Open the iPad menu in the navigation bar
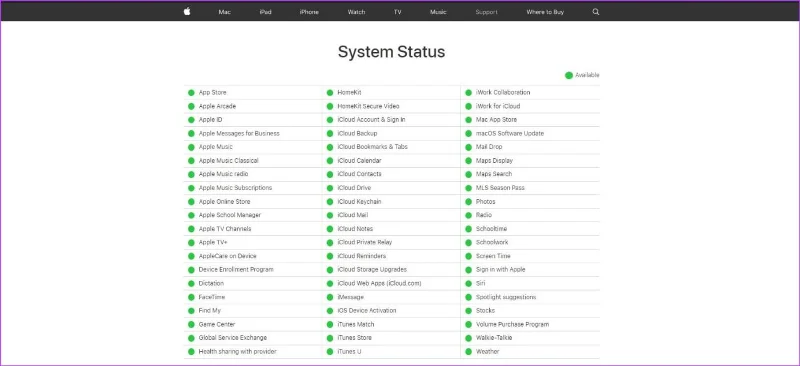The image size is (800, 366). tap(265, 12)
